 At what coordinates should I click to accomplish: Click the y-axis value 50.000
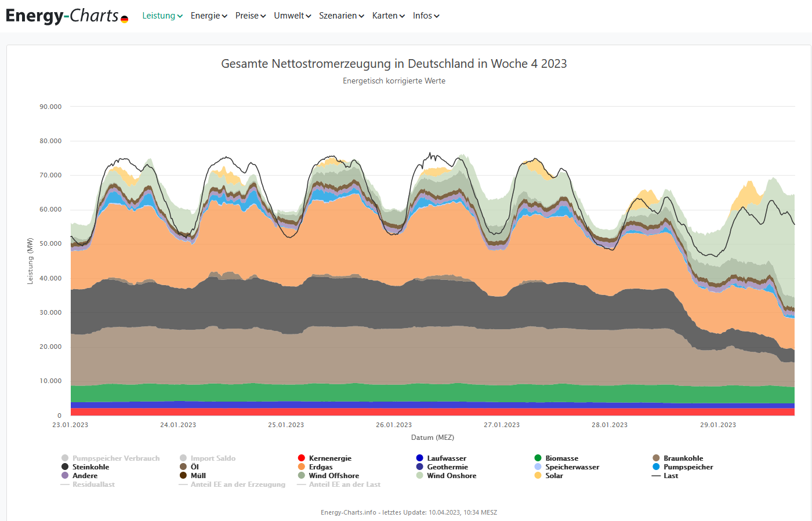50,244
